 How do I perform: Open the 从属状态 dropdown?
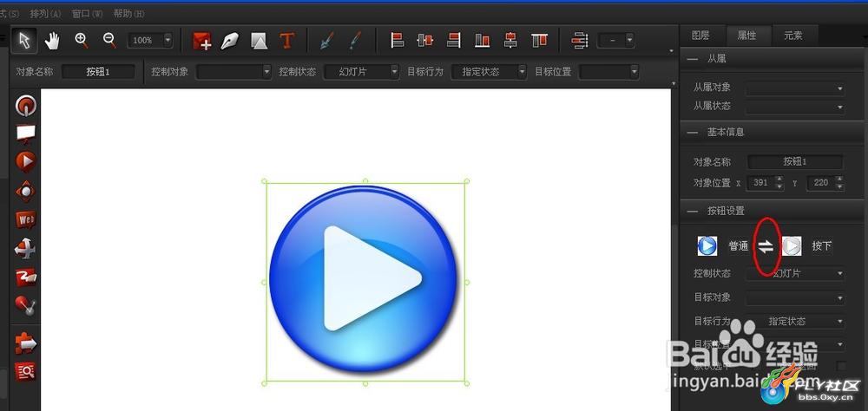(795, 106)
